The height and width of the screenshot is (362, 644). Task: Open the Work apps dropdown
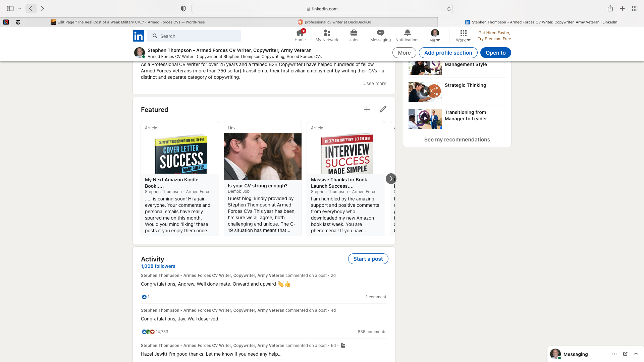(x=463, y=36)
